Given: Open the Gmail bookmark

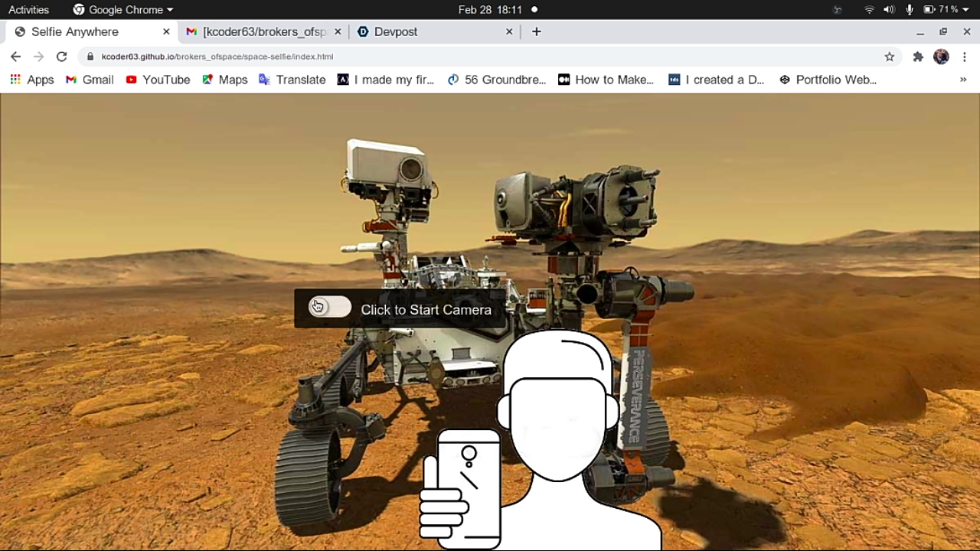Looking at the screenshot, I should (x=90, y=80).
